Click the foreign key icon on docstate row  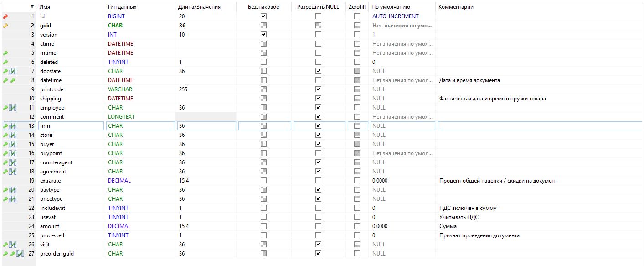point(13,71)
